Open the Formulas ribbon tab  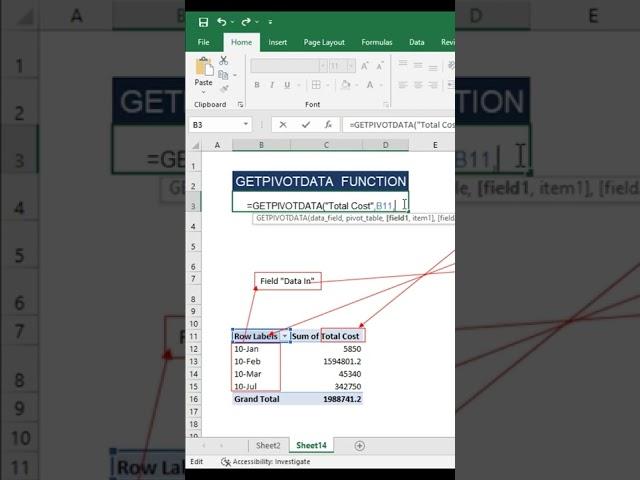point(377,42)
